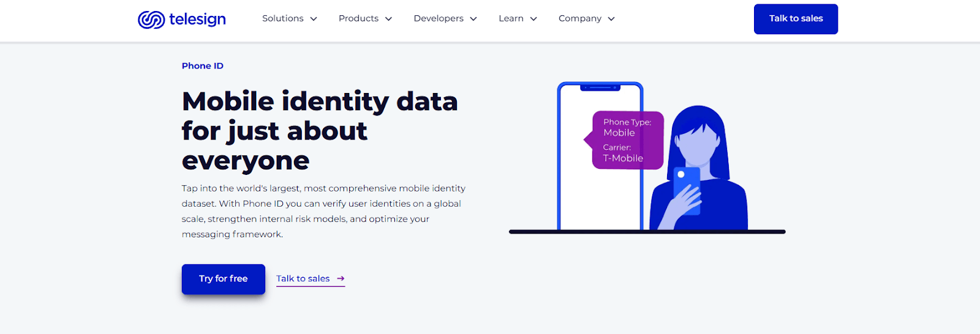Viewport: 980px width, 334px height.
Task: Expand the Solutions chevron arrow
Action: click(x=314, y=19)
